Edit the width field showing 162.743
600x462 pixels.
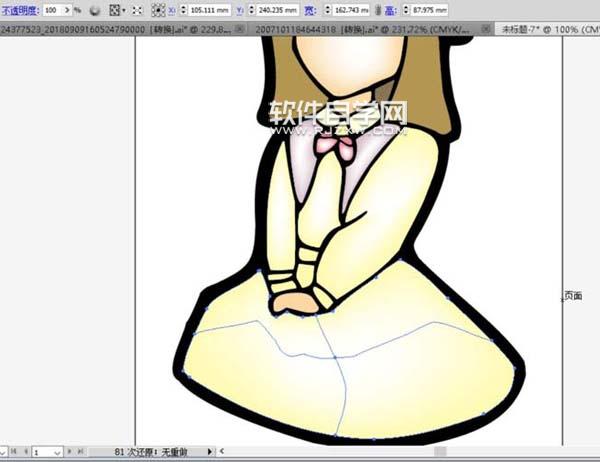click(351, 10)
